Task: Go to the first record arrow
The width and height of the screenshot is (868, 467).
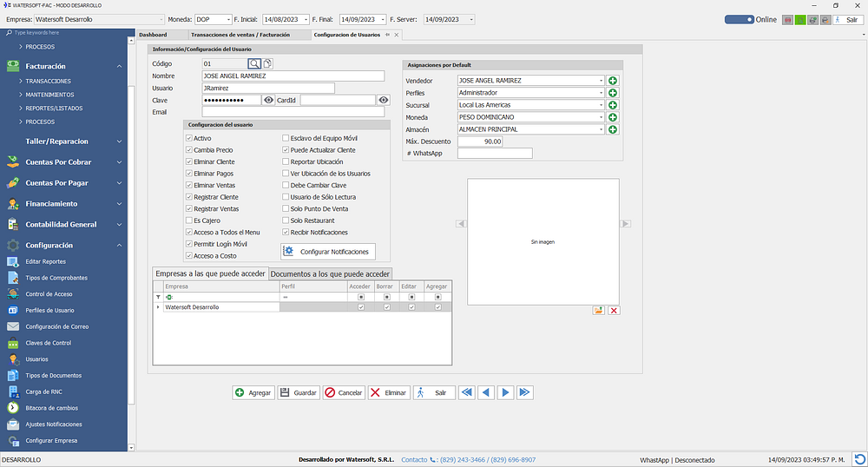Action: (467, 392)
